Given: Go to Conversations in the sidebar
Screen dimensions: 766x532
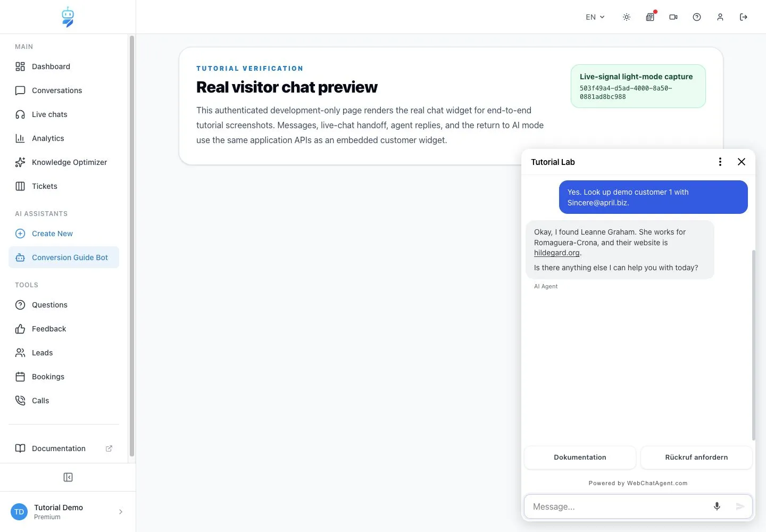Looking at the screenshot, I should pos(64,90).
